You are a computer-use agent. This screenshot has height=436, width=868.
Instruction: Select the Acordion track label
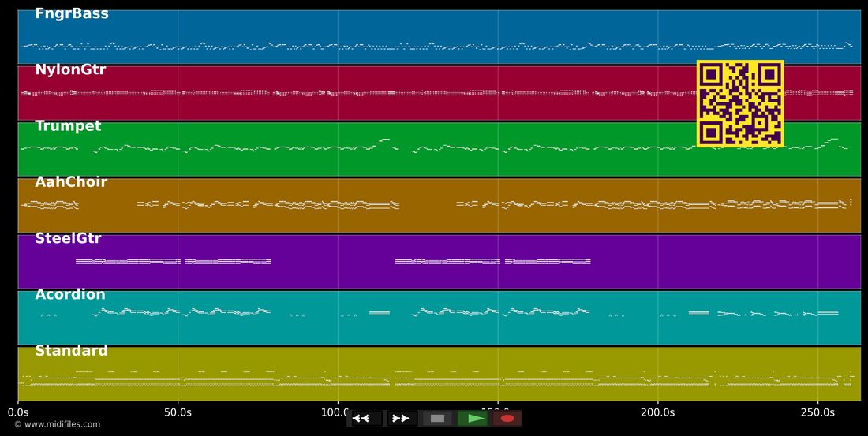pos(69,294)
